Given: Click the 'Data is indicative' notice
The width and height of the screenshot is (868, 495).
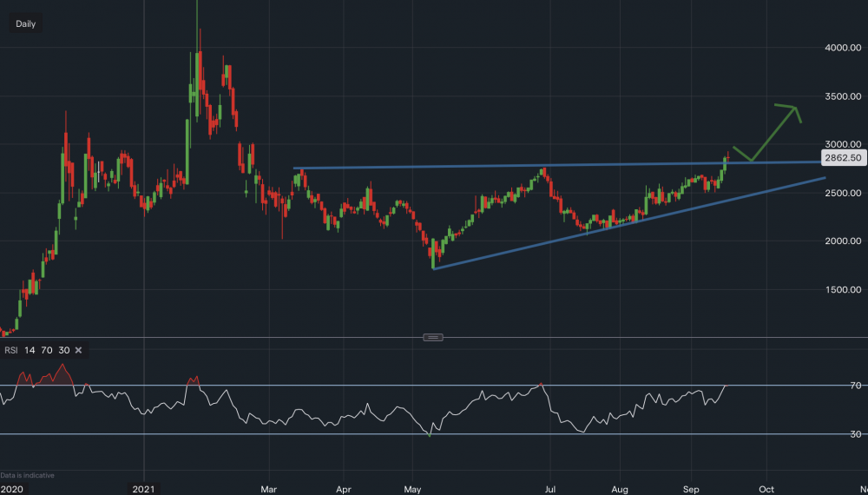Looking at the screenshot, I should tap(27, 475).
